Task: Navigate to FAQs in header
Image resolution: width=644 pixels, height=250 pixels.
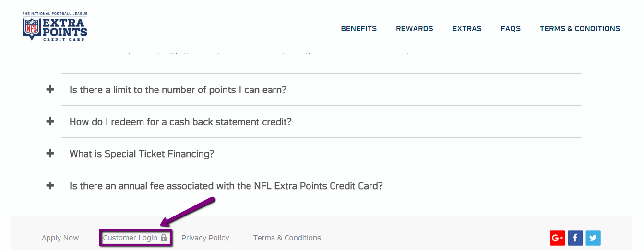Action: [x=511, y=29]
